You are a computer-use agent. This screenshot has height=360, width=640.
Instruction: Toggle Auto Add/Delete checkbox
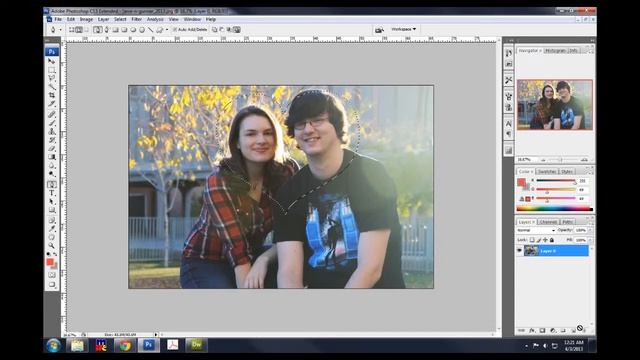tap(175, 30)
